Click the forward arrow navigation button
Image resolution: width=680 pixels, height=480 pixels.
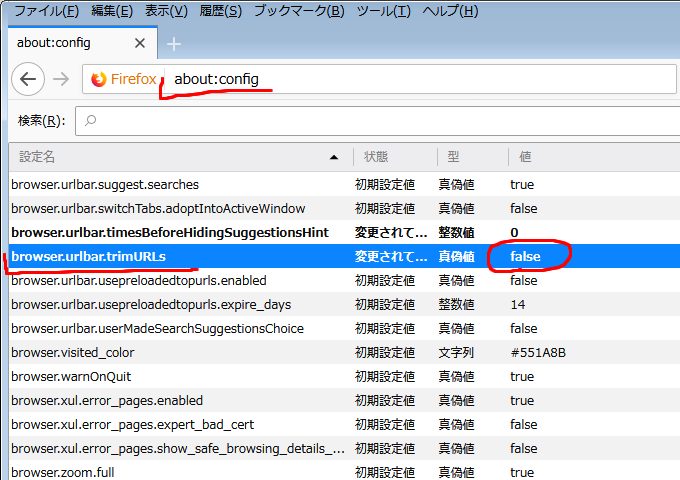(x=61, y=79)
